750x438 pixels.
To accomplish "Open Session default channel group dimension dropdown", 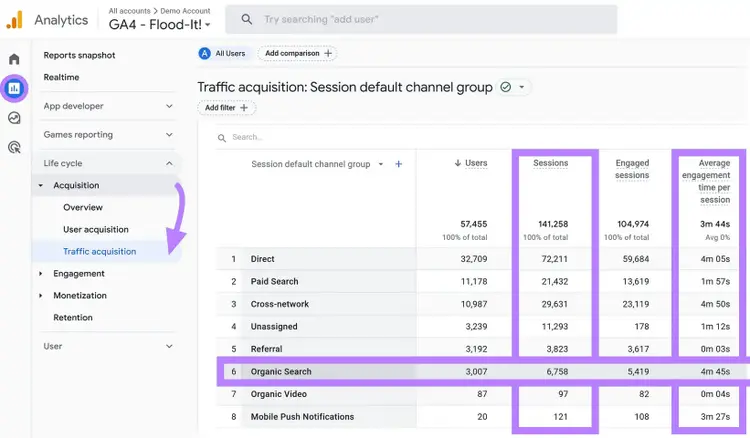I will click(381, 164).
